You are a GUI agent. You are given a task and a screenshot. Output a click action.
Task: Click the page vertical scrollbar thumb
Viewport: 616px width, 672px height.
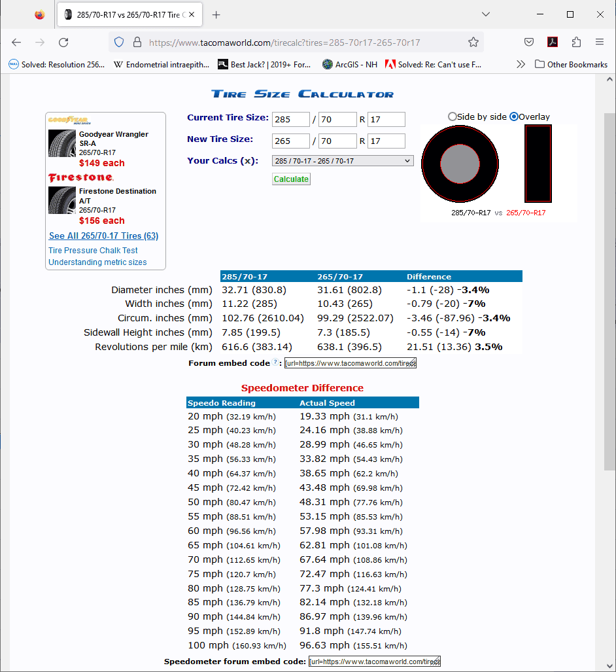tap(609, 292)
